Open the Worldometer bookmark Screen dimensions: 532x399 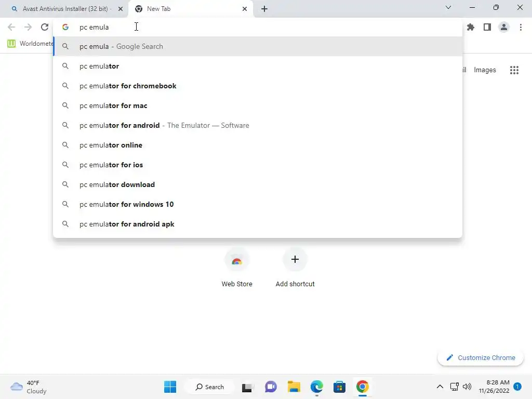(30, 44)
